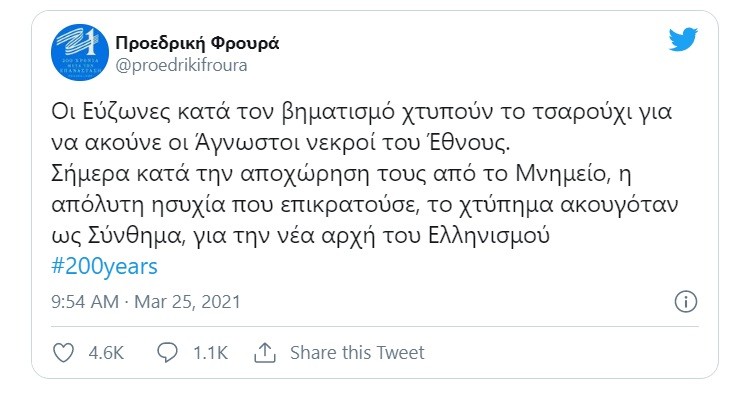Viewport: 738px width, 411px height.
Task: Click the reply speech bubble icon
Action: pos(169,352)
